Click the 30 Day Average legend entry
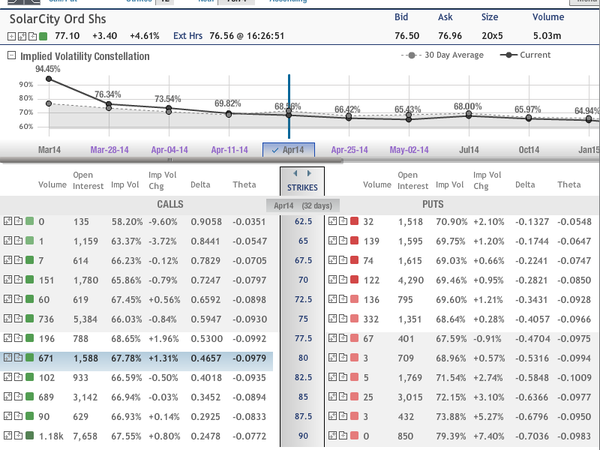 tap(442, 55)
